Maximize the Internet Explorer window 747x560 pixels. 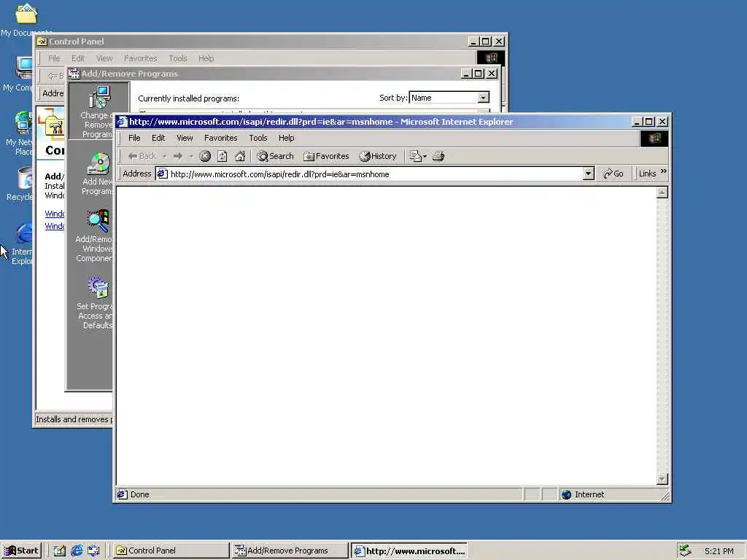[649, 122]
